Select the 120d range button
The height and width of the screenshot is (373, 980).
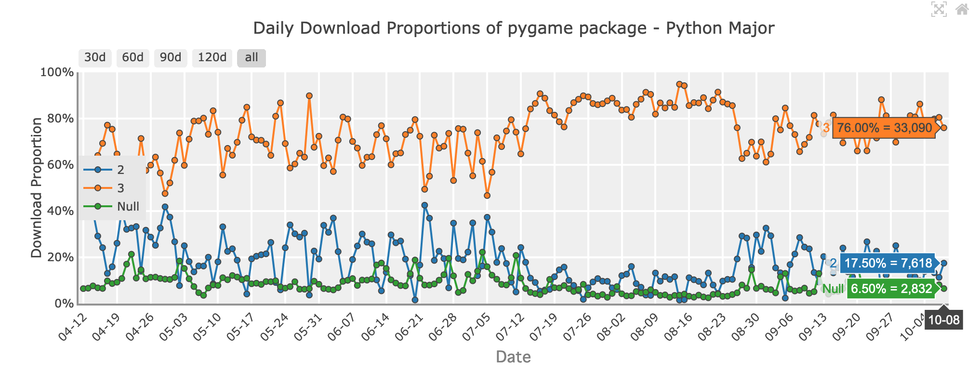coord(211,57)
